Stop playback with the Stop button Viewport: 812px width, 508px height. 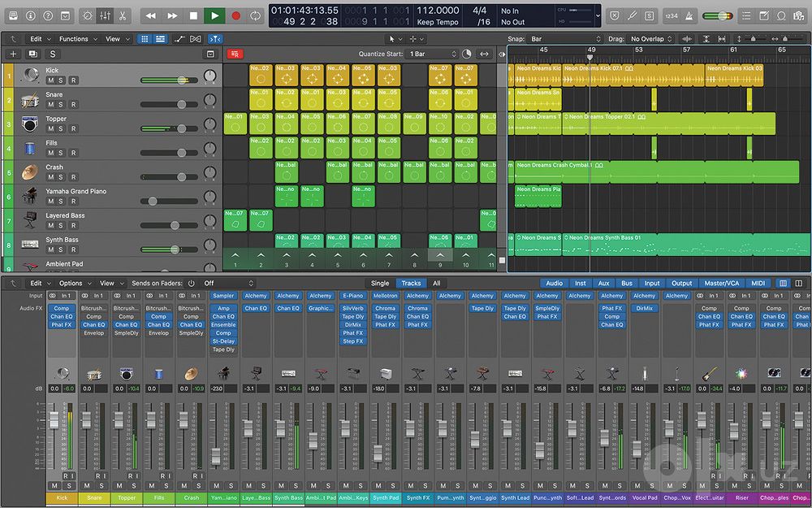[193, 16]
